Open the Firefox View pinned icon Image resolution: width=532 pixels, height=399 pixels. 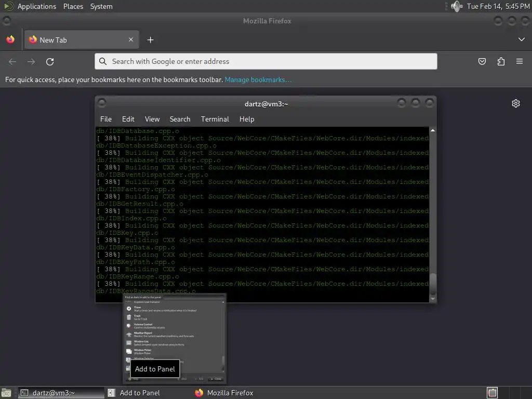coord(10,39)
